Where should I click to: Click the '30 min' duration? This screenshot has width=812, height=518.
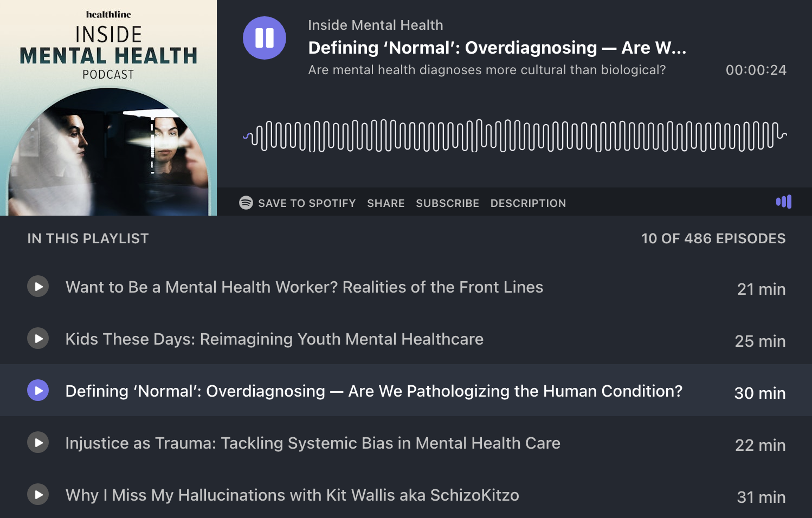click(760, 393)
